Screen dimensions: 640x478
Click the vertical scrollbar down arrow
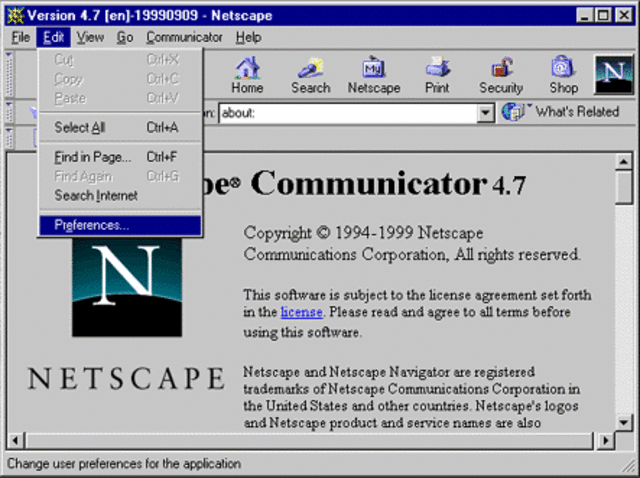tap(623, 422)
